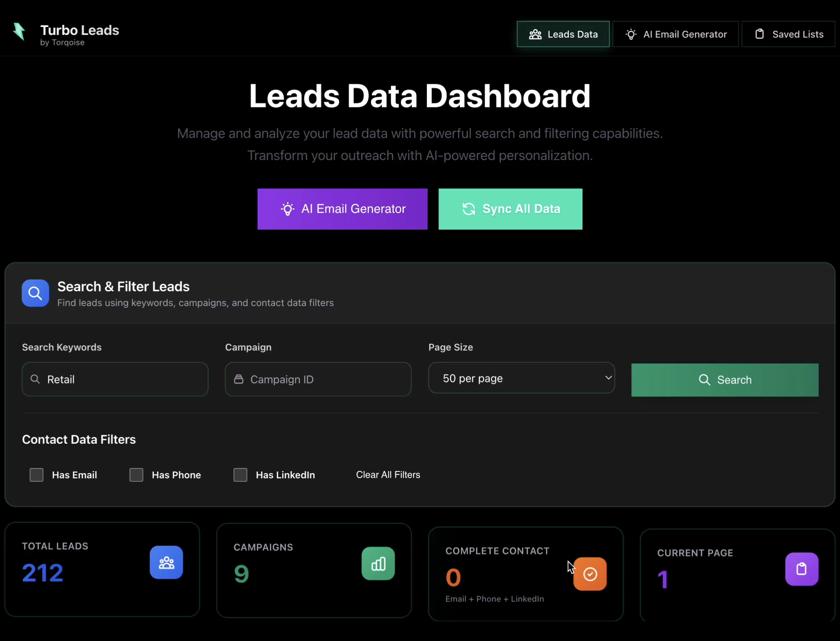Image resolution: width=840 pixels, height=641 pixels.
Task: Click the lightbulb icon beside AI Email Generator
Action: [x=631, y=34]
